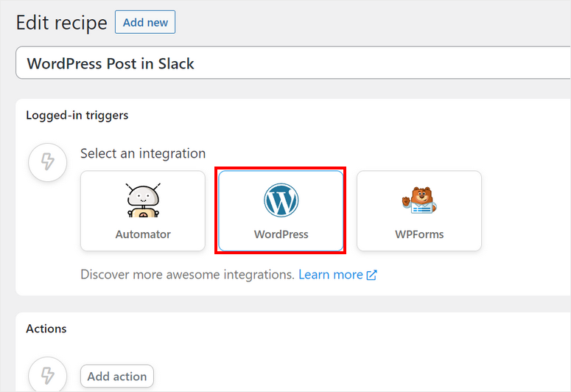The height and width of the screenshot is (392, 571).
Task: Click the Select an integration text
Action: pyautogui.click(x=143, y=153)
